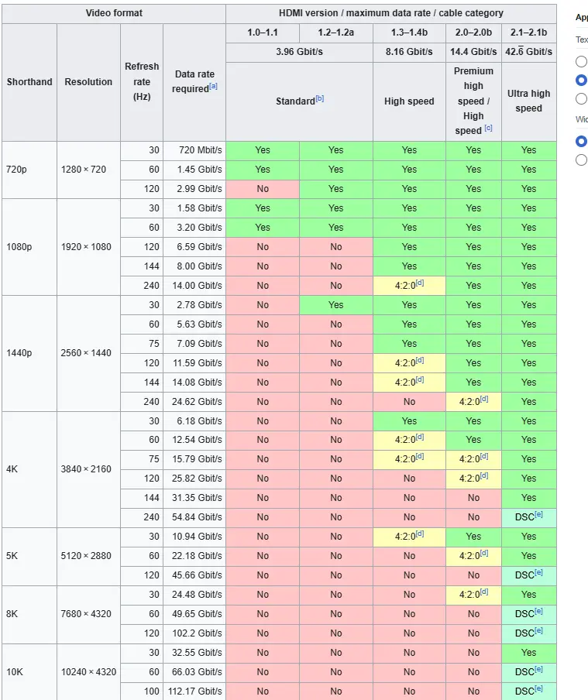Open footnote [d] in 8K 30 Hz row
Viewport: 588px width, 700px height.
coord(484,592)
